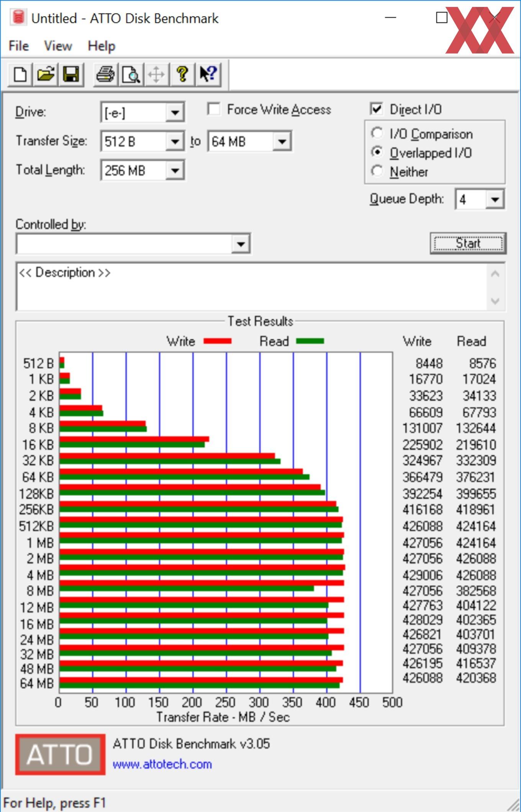Click the Description scrollbar down arrow
Viewport: 521px width, 812px height.
(495, 301)
